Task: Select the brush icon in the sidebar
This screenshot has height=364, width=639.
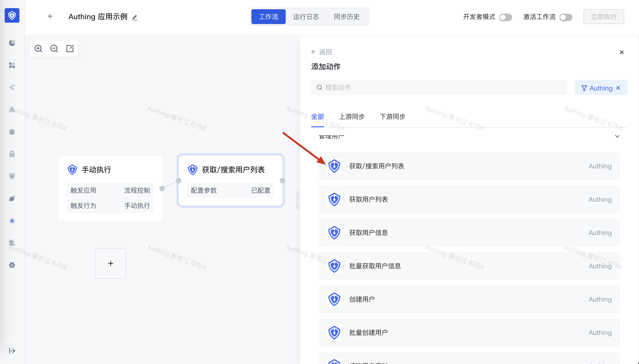Action: pos(12,198)
